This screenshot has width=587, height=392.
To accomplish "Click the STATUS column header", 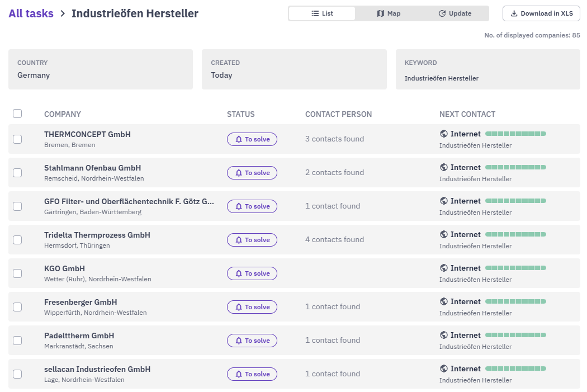I will tap(241, 114).
